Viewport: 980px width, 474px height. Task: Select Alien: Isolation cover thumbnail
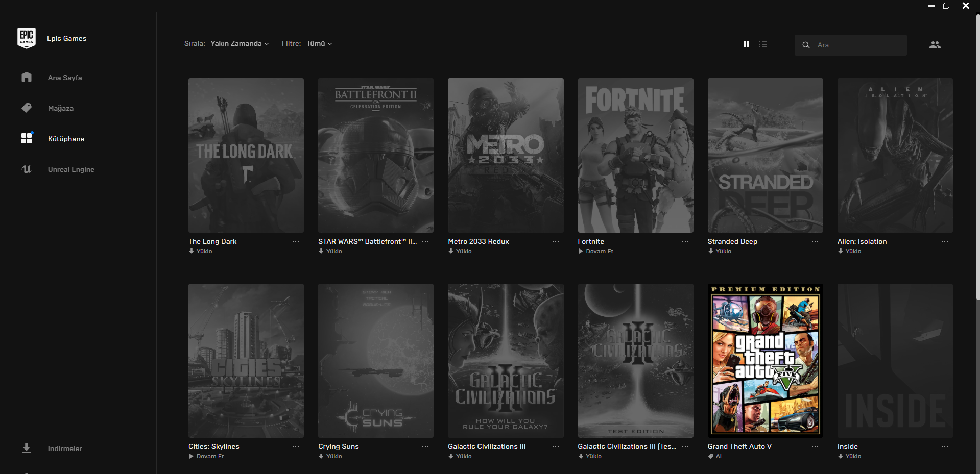(x=895, y=155)
